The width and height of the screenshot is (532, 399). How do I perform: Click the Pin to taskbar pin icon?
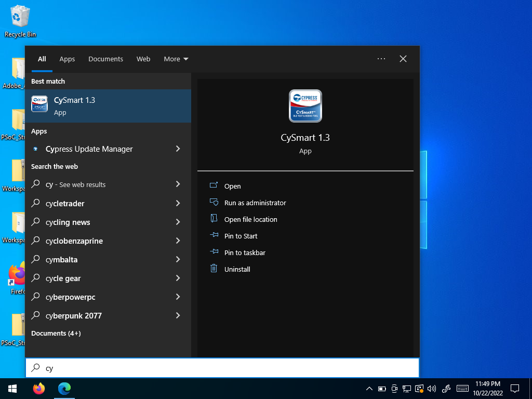click(214, 251)
